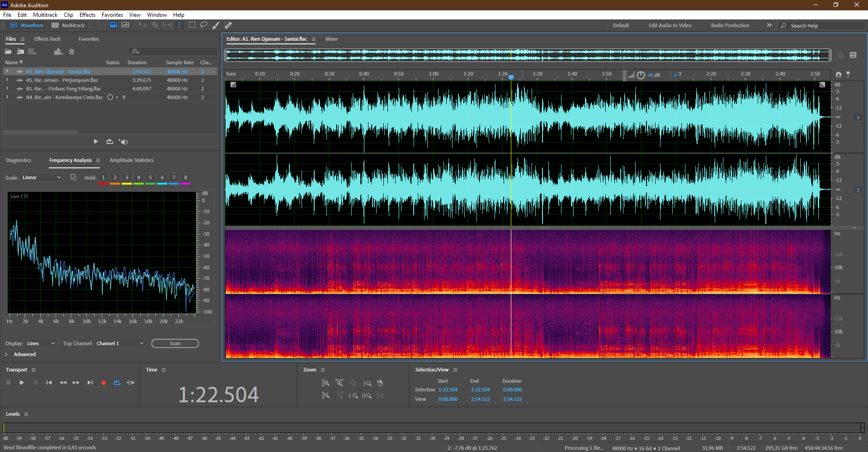
Task: Select the Lasso Selection tool
Action: pyautogui.click(x=204, y=25)
